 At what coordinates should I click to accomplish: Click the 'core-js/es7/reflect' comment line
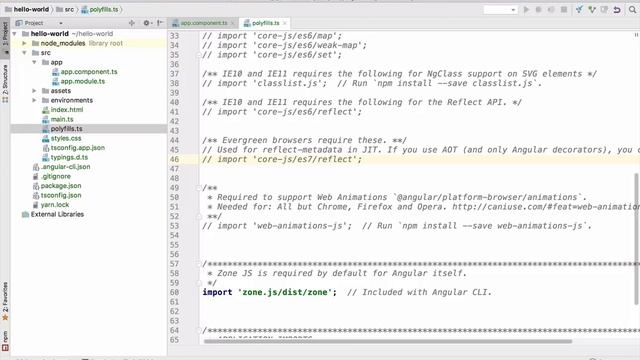pos(282,160)
